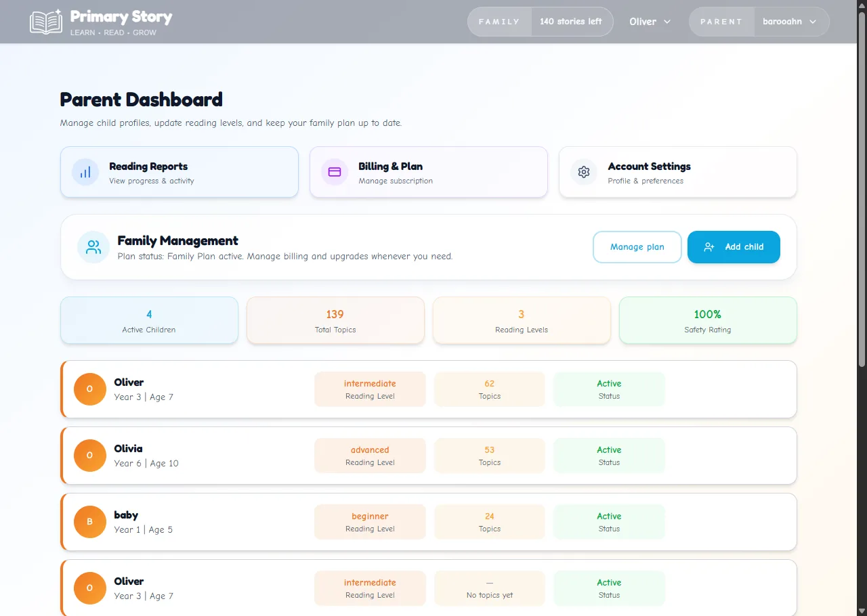Click the Parent Dashboard heading
This screenshot has width=867, height=616.
click(x=141, y=100)
